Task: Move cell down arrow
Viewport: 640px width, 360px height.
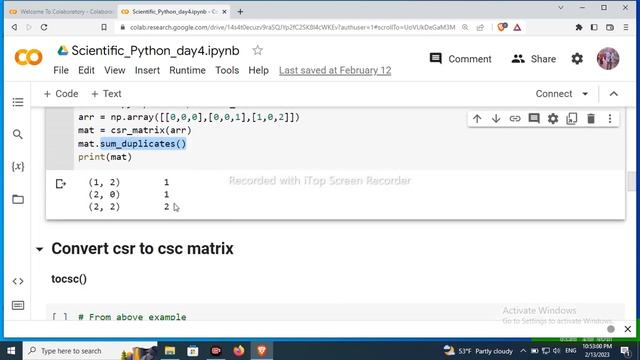Action: (496, 119)
